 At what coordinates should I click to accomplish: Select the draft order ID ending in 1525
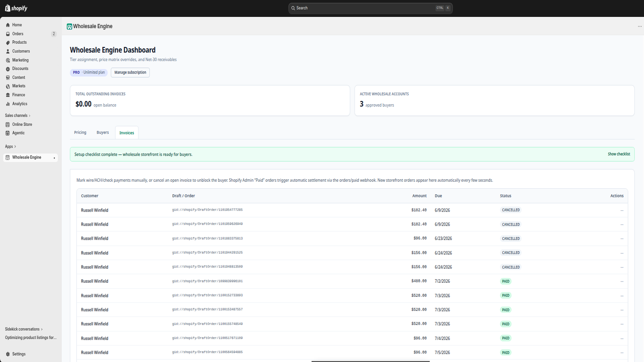pos(207,253)
